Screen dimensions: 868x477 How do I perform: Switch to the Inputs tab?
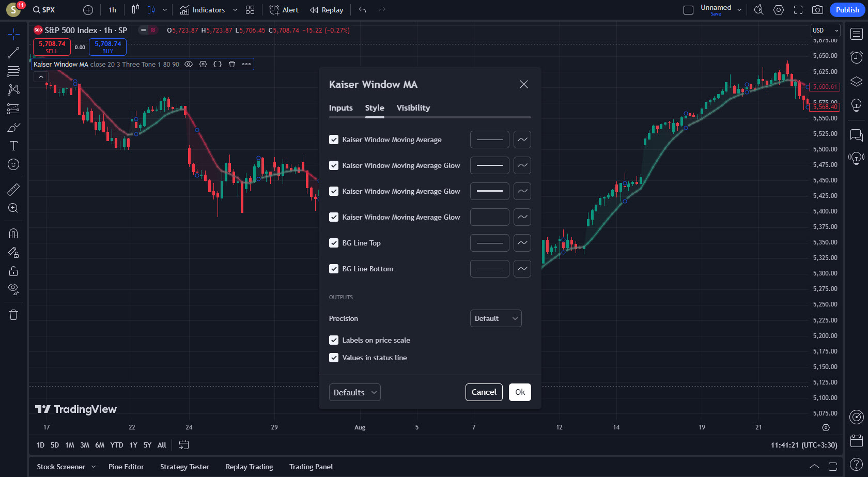point(340,107)
